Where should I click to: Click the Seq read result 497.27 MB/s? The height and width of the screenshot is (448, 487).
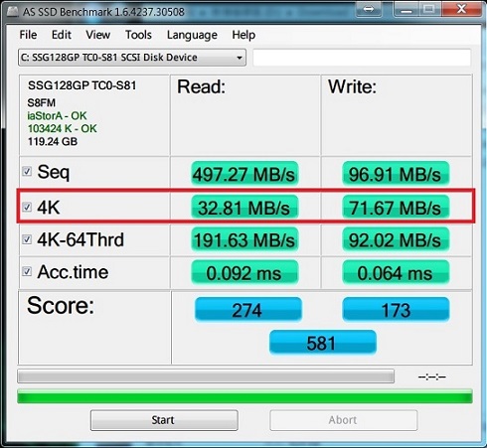[x=244, y=174]
